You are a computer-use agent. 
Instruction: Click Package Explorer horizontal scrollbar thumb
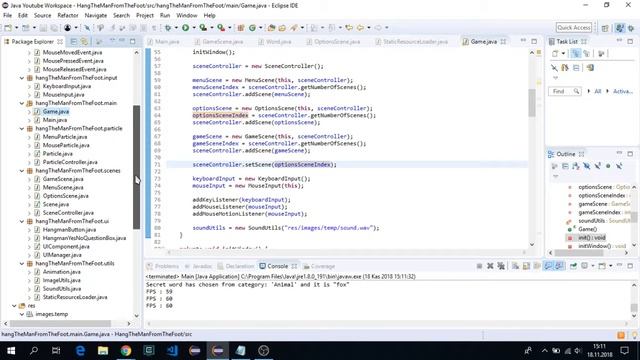point(60,323)
